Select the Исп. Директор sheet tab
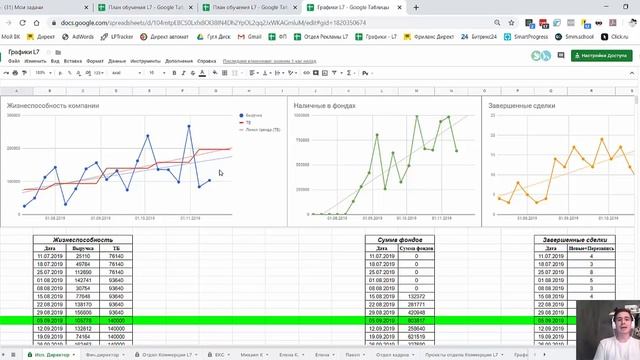Screen dimensions: 640x360 51,355
